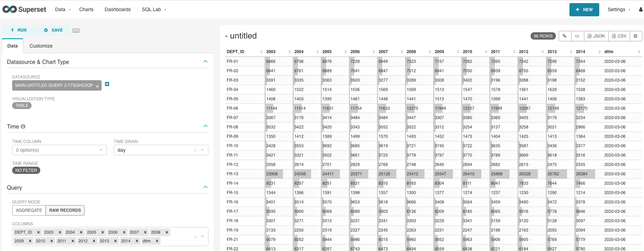Switch to the Customize tab
644x251 pixels.
click(x=41, y=46)
